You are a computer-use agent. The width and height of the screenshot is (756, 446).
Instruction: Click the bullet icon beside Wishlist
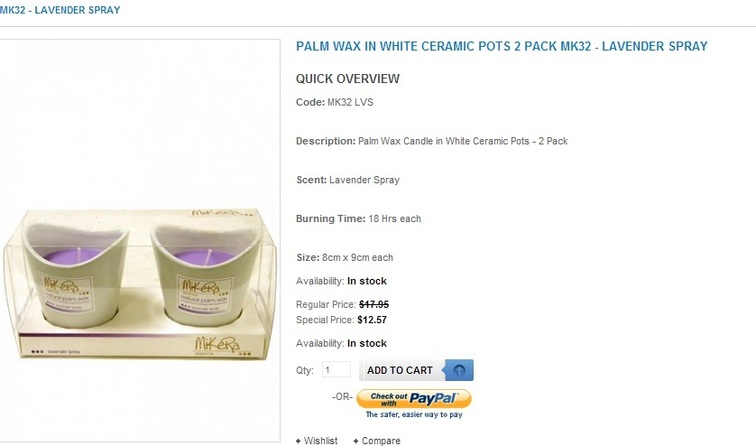(x=298, y=441)
